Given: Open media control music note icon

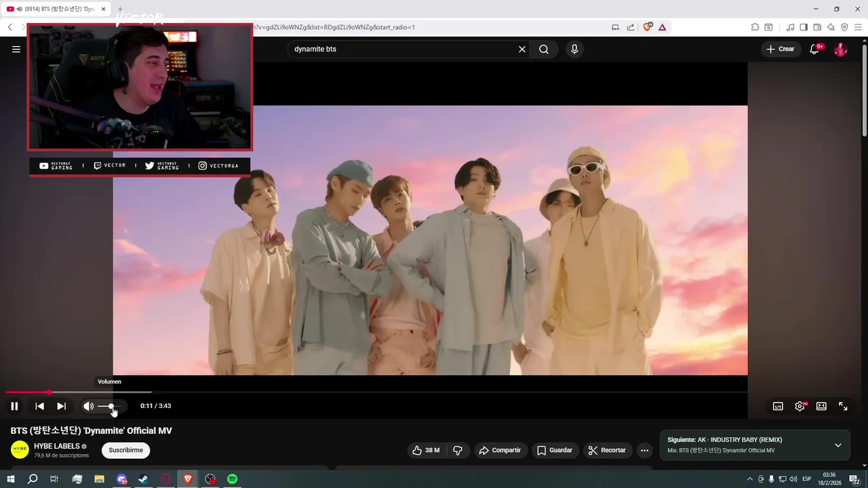Looking at the screenshot, I should 790,27.
